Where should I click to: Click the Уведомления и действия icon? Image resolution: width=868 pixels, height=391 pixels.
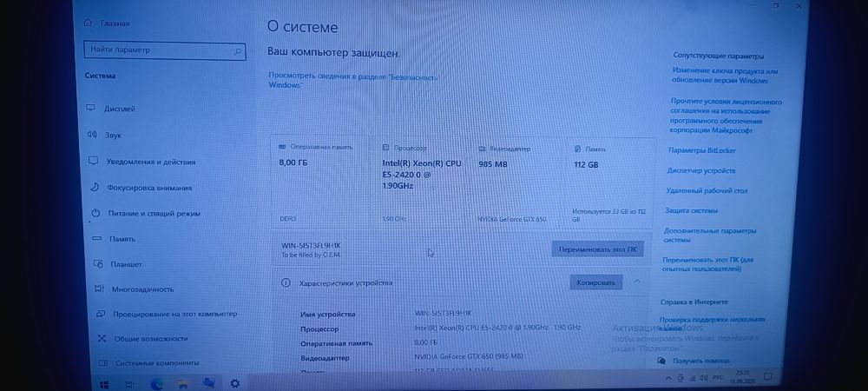click(x=94, y=161)
